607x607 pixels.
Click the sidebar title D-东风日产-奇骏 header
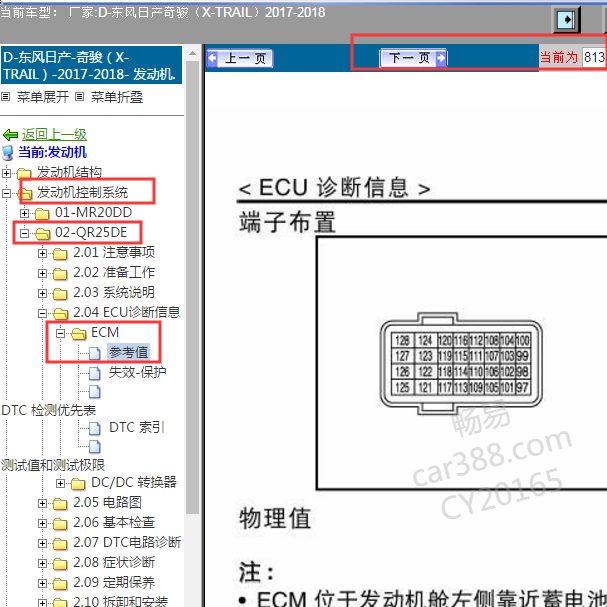coord(91,65)
